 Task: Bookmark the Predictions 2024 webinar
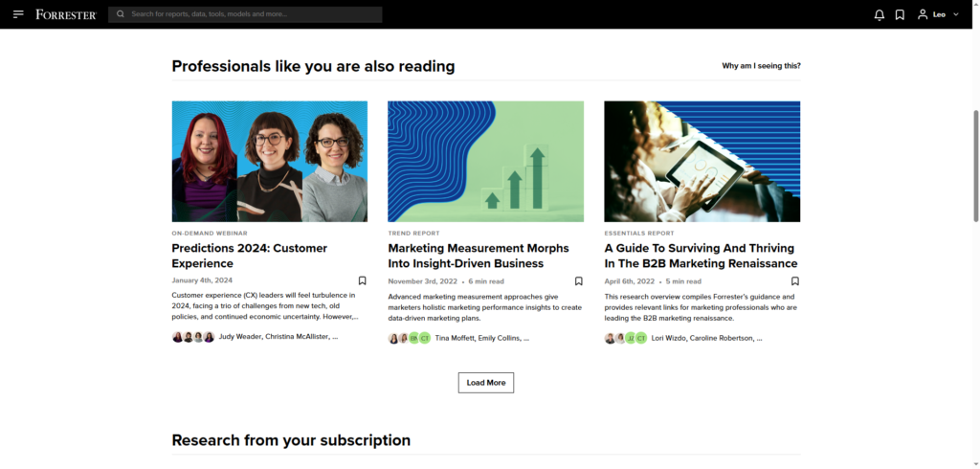pos(362,281)
